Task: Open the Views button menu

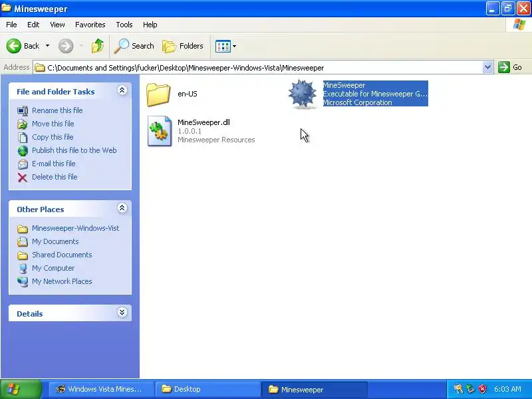Action: 226,46
